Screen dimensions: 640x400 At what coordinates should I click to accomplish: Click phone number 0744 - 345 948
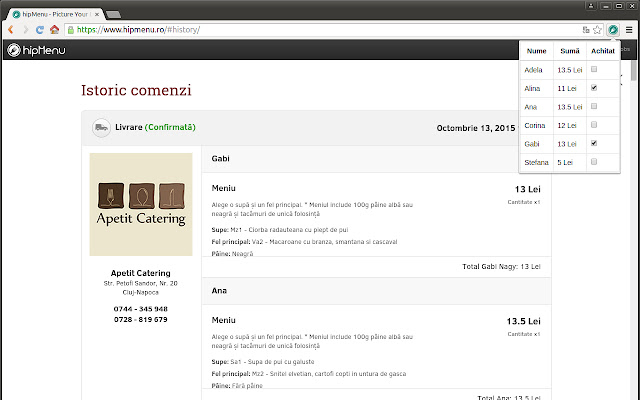140,309
